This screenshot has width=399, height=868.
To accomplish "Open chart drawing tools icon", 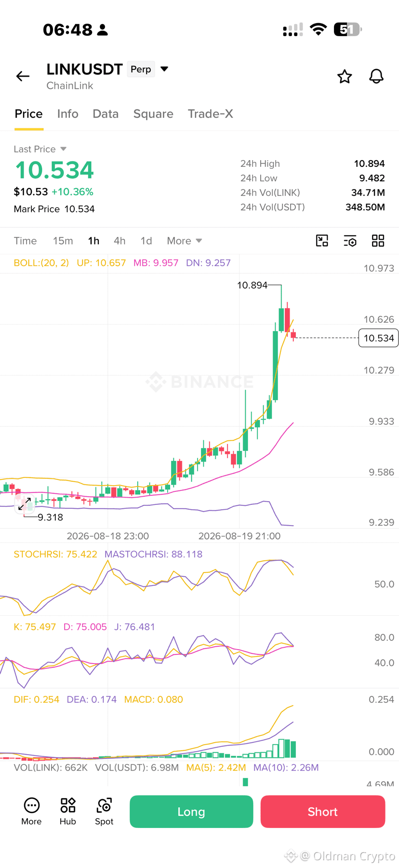I will pyautogui.click(x=322, y=241).
